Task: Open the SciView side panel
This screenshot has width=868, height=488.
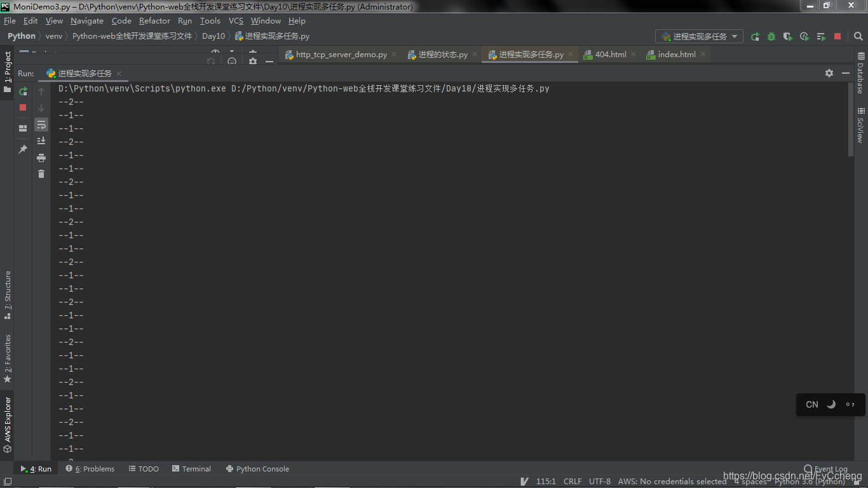Action: (861, 125)
